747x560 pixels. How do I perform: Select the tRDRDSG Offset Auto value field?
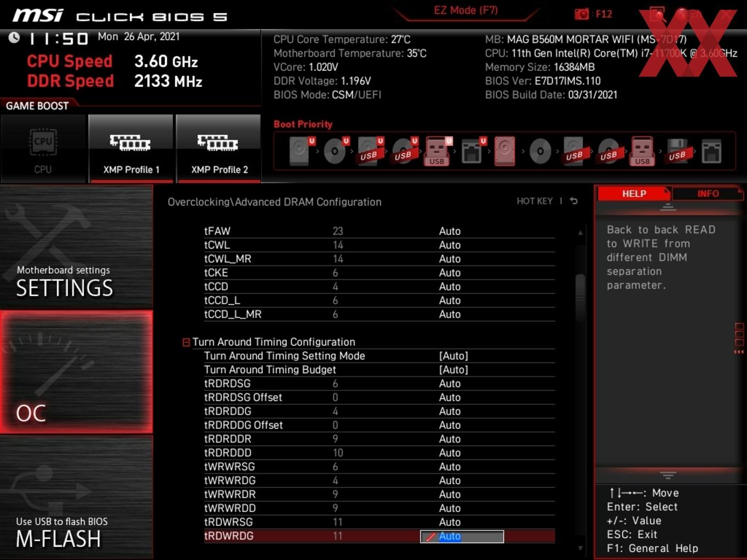[x=450, y=397]
